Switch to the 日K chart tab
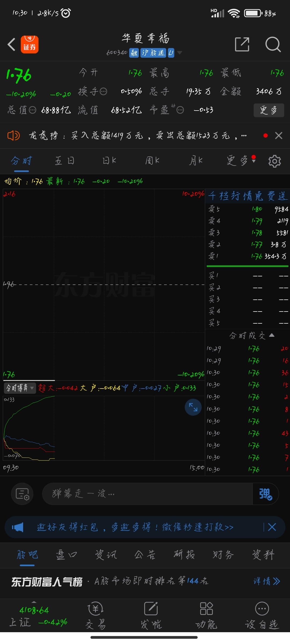Viewport: 290px width, 644px height. click(109, 161)
